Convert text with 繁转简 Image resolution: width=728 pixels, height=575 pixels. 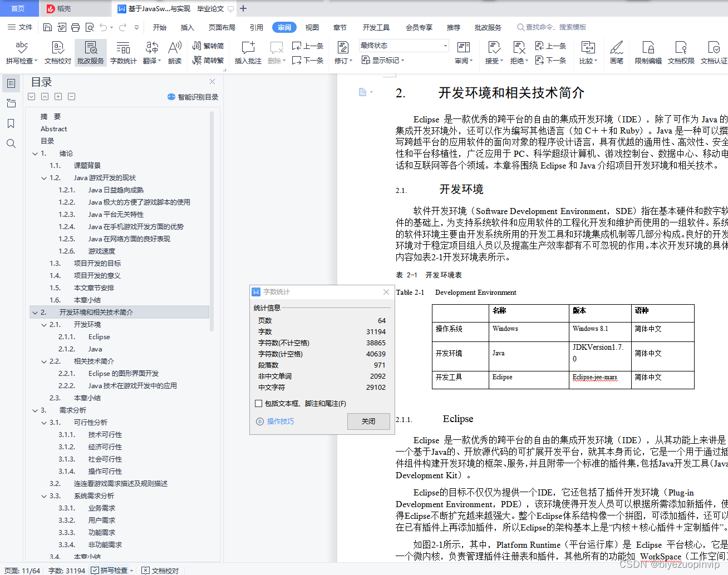point(208,46)
